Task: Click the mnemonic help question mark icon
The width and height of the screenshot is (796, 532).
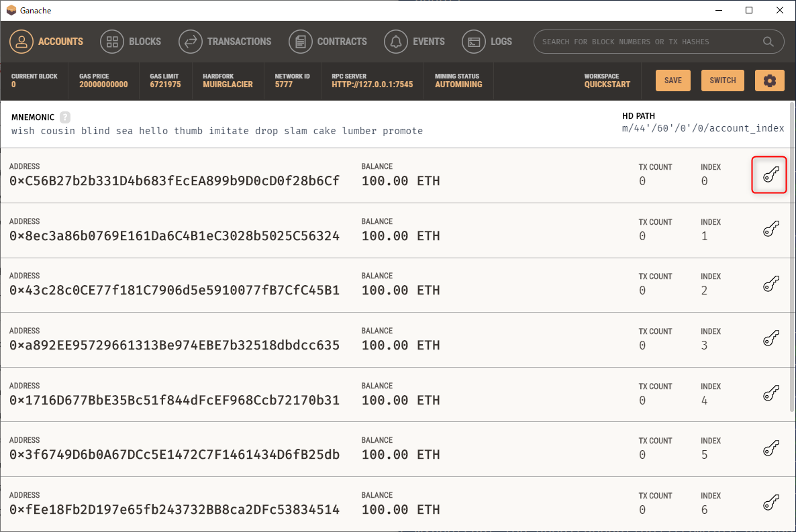Action: click(65, 117)
